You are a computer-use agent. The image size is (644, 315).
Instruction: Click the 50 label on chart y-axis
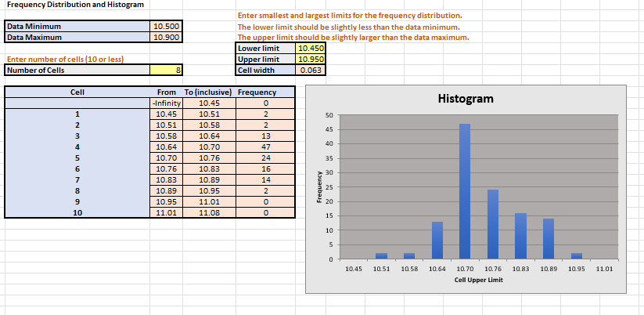(329, 115)
